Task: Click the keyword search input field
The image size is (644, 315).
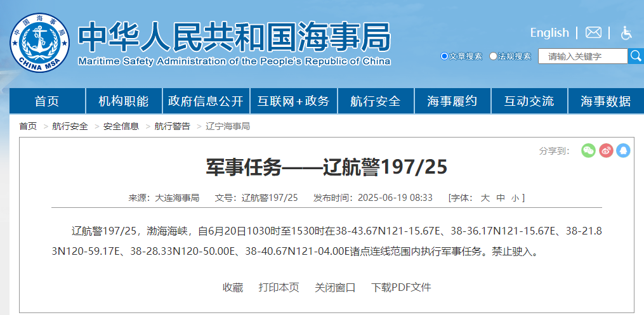Action: (582, 56)
